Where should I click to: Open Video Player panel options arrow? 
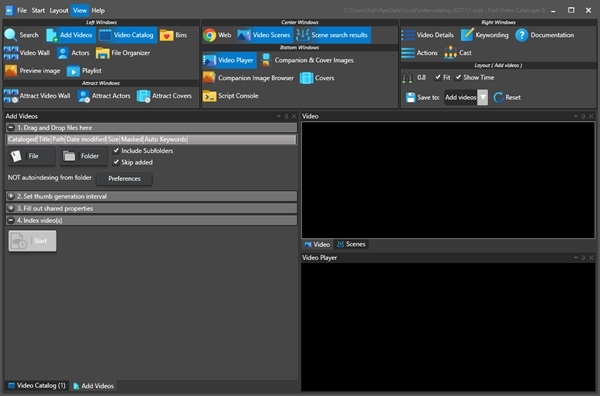click(576, 258)
